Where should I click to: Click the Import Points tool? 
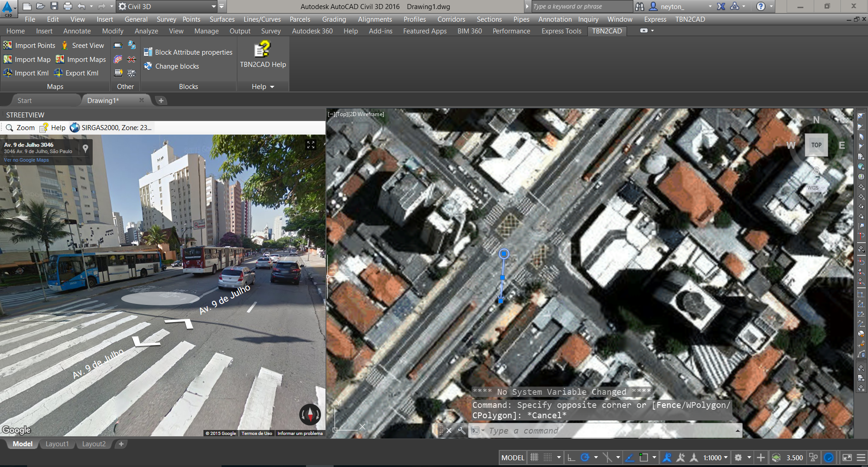click(30, 46)
